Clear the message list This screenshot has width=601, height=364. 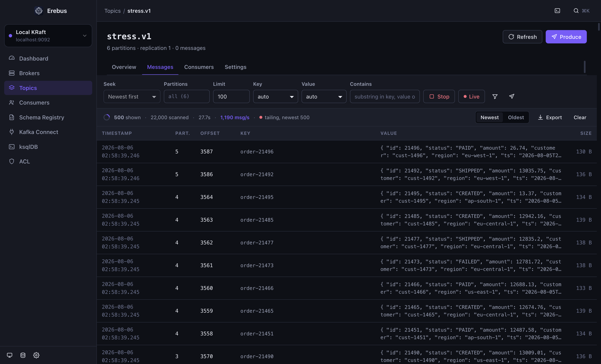pyautogui.click(x=580, y=117)
